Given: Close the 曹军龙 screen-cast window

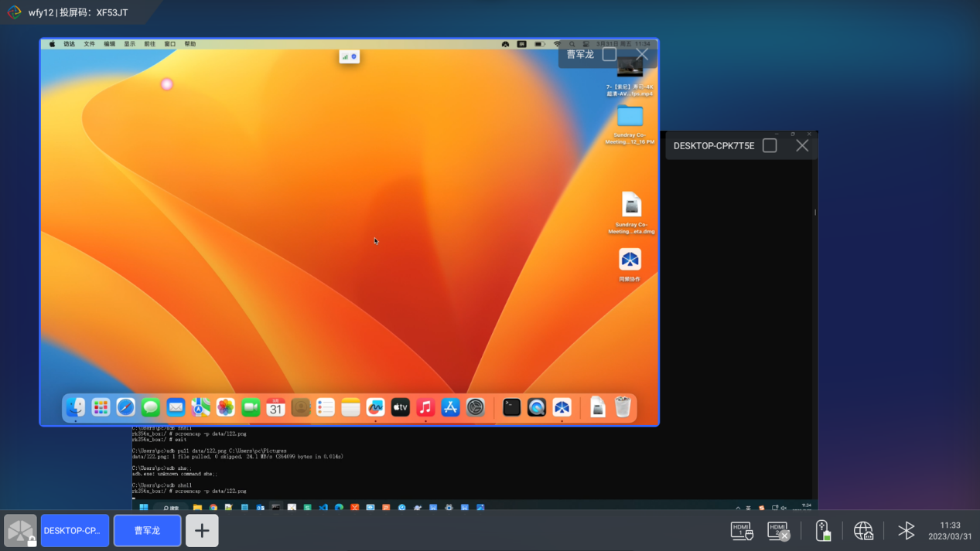Looking at the screenshot, I should [642, 54].
